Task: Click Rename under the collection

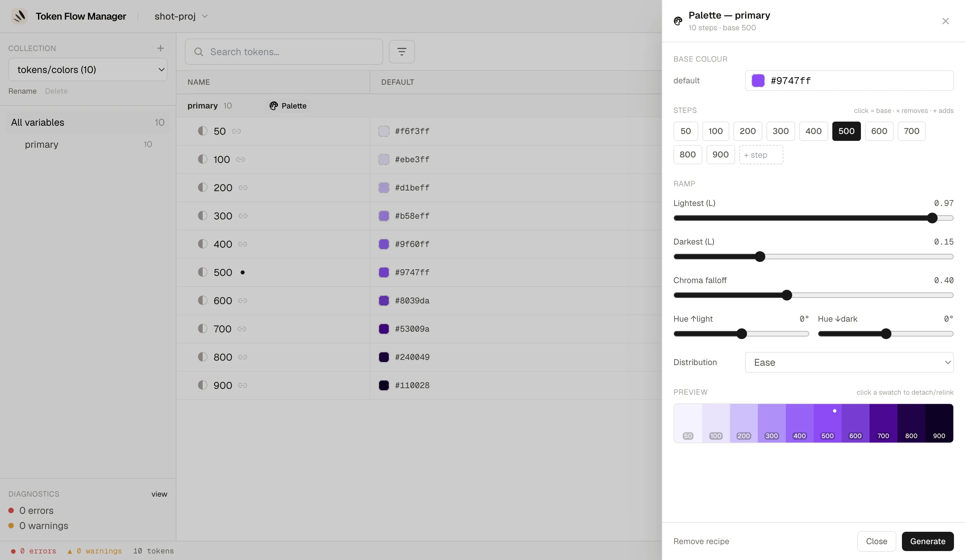Action: click(x=23, y=91)
